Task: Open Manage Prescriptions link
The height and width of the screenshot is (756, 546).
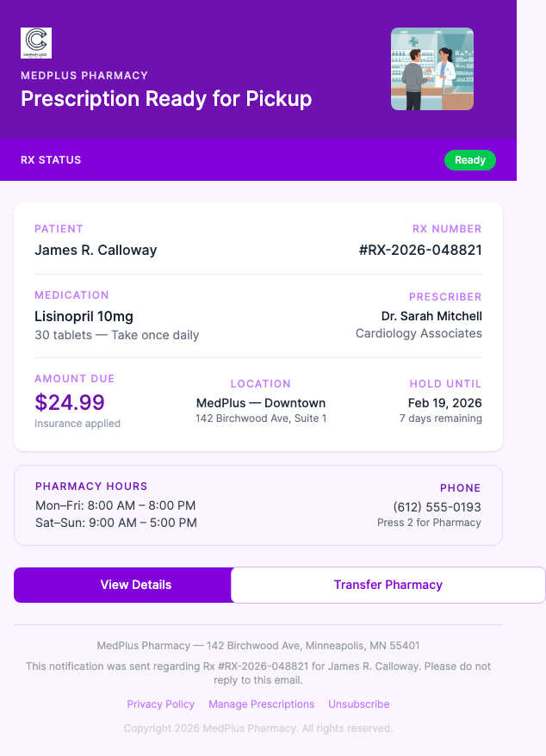Action: point(261,703)
